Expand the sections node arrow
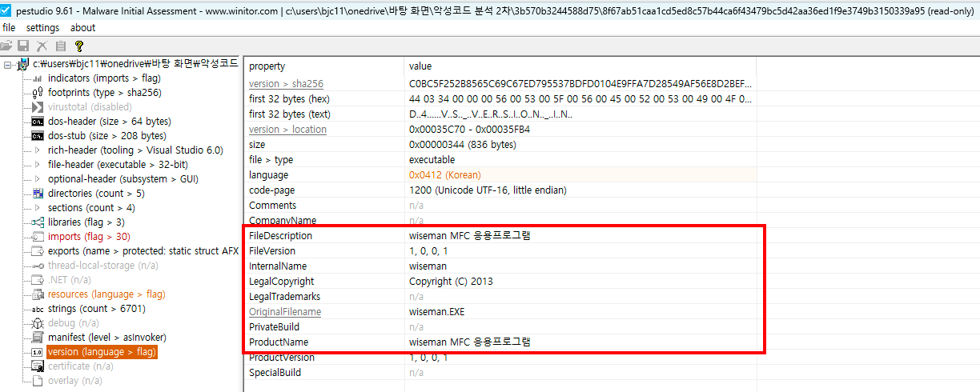 (37, 208)
